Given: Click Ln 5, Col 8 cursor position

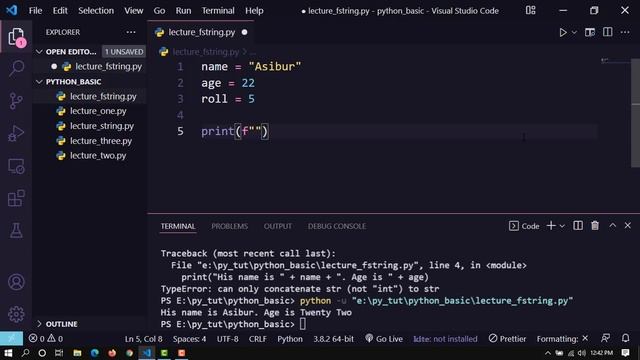Looking at the screenshot, I should click(143, 339).
